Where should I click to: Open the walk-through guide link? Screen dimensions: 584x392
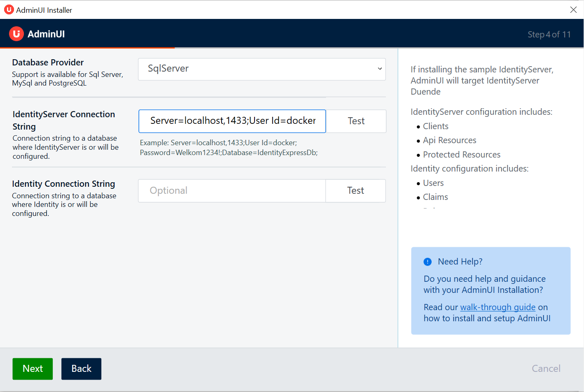498,307
